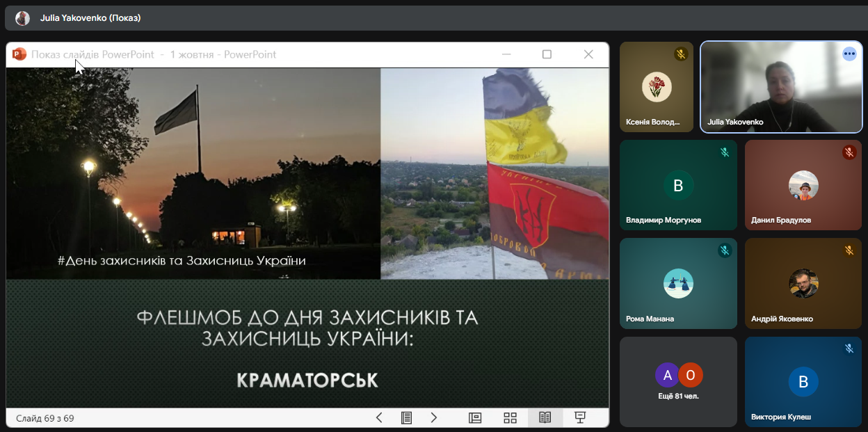The width and height of the screenshot is (868, 432).
Task: Advance with the next slide arrow
Action: coord(434,417)
